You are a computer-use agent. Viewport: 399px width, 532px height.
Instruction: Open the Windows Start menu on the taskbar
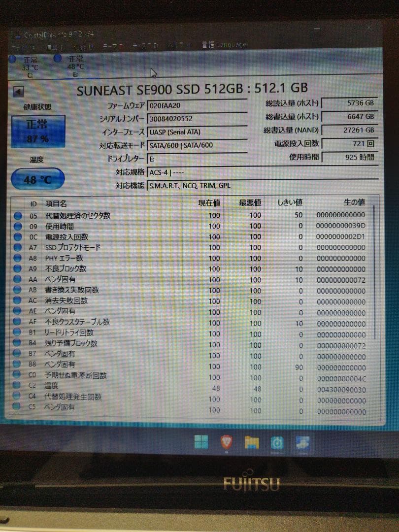pos(201,442)
